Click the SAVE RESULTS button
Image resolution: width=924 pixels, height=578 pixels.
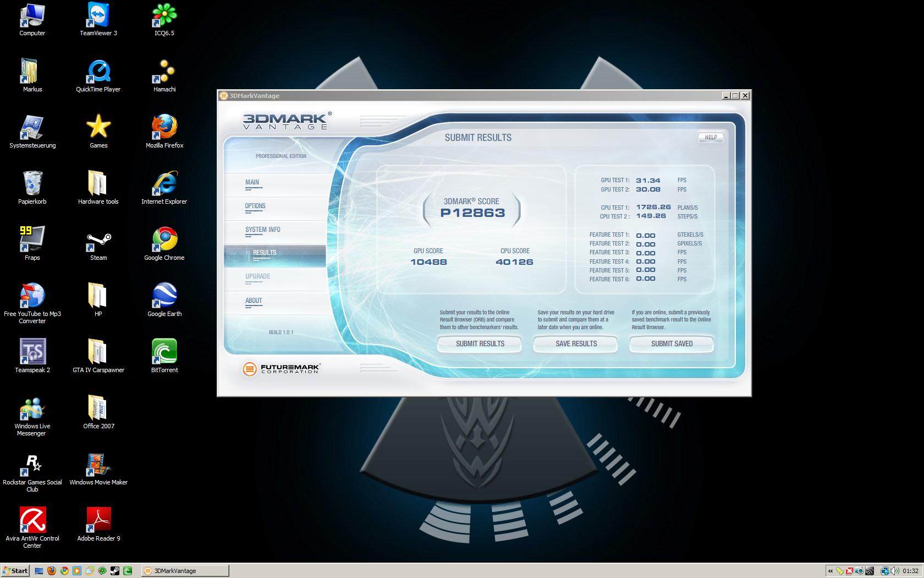[576, 344]
